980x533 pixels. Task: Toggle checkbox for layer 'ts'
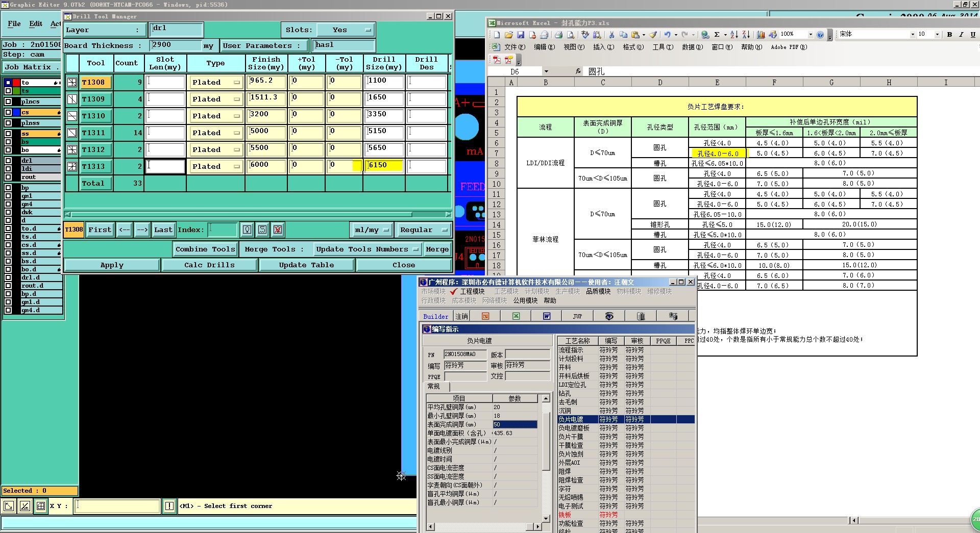point(8,91)
